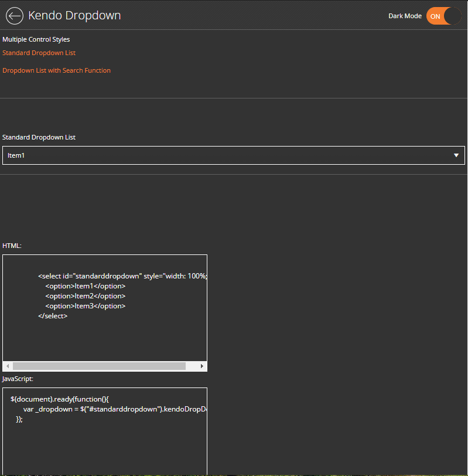Click the Dark Mode label text
The height and width of the screenshot is (476, 468).
[405, 16]
